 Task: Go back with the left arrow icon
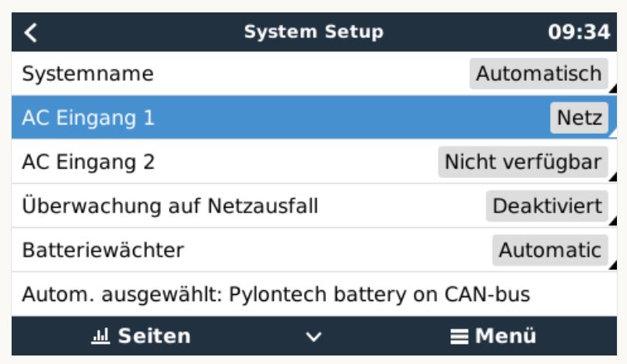tap(30, 33)
